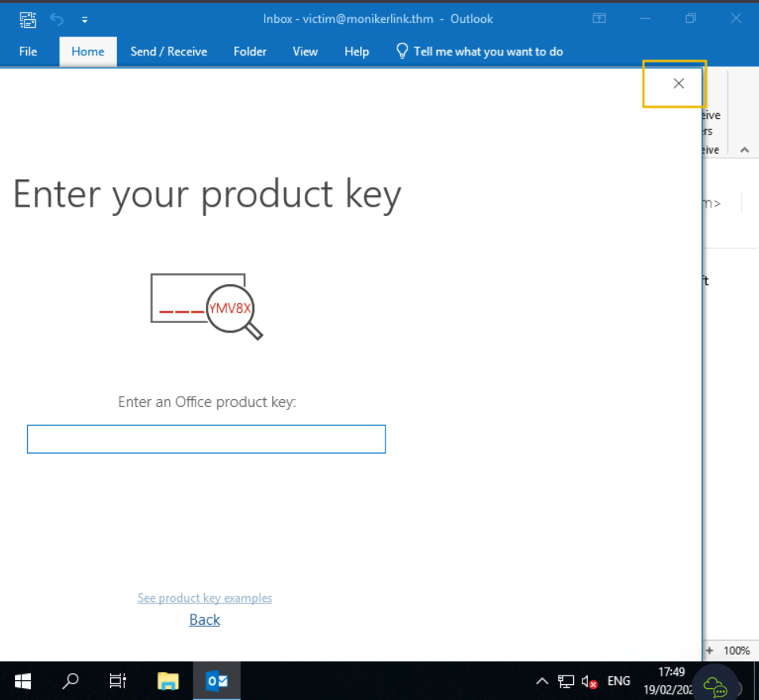Open Task View on the taskbar
This screenshot has height=700, width=759.
117,681
